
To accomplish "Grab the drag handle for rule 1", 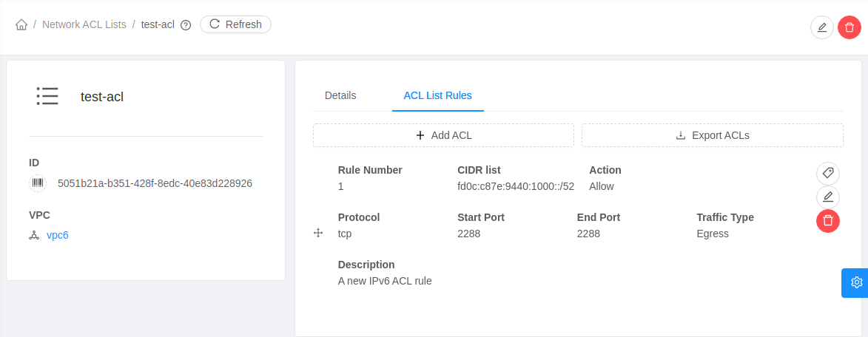I will pos(318,234).
